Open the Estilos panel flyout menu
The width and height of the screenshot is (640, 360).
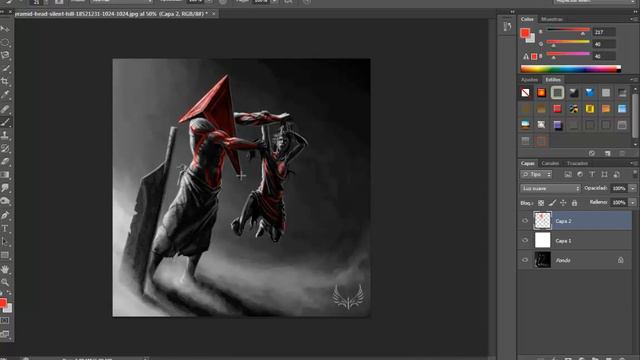[634, 80]
